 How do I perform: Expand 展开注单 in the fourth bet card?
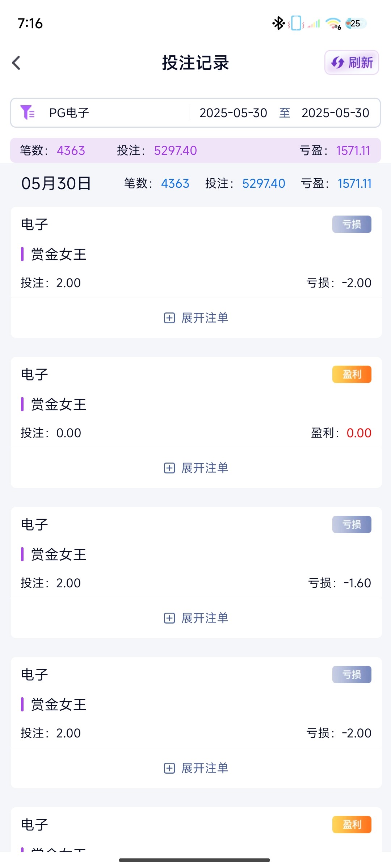[205, 768]
